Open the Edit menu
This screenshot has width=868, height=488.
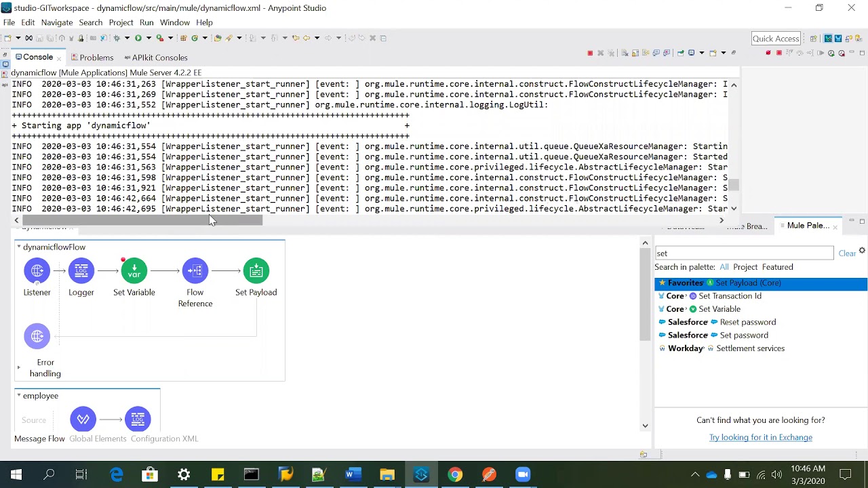click(x=28, y=22)
